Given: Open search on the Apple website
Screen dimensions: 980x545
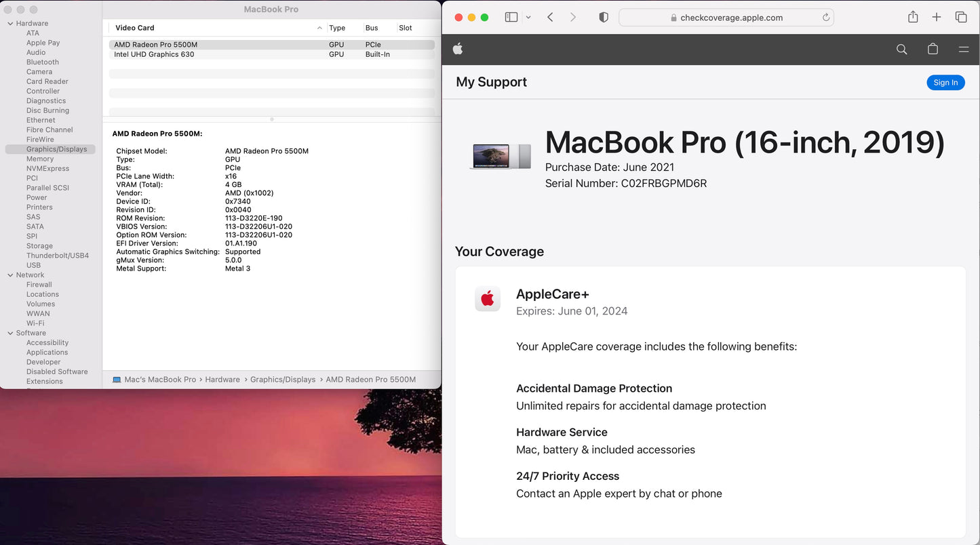Looking at the screenshot, I should click(x=901, y=49).
